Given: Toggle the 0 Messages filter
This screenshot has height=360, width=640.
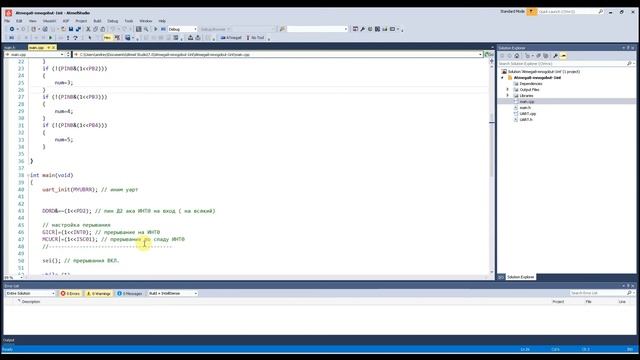Looking at the screenshot, I should click(129, 293).
